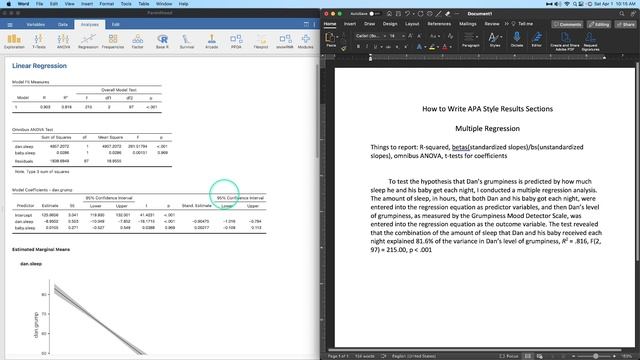
Task: Click the Share button in Word
Action: 625,24
